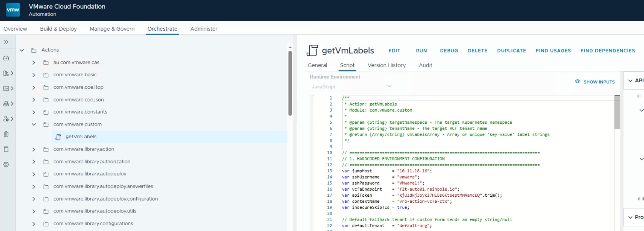Open the settings gear icon in sidebar

pos(6,164)
